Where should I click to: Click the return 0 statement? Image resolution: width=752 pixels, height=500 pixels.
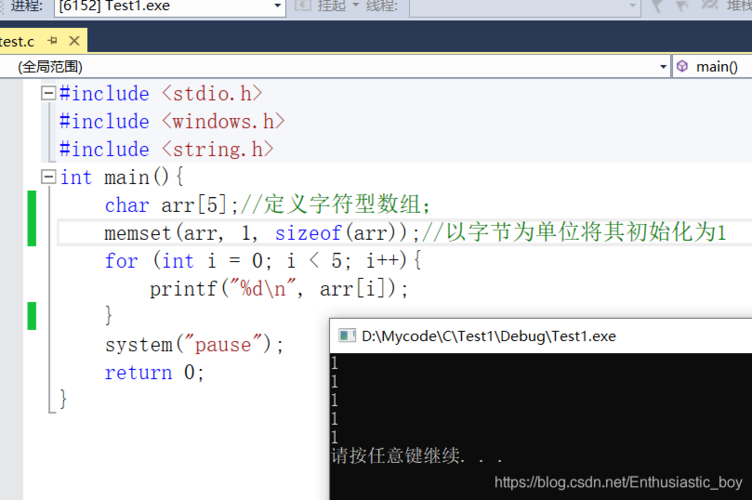pos(154,372)
